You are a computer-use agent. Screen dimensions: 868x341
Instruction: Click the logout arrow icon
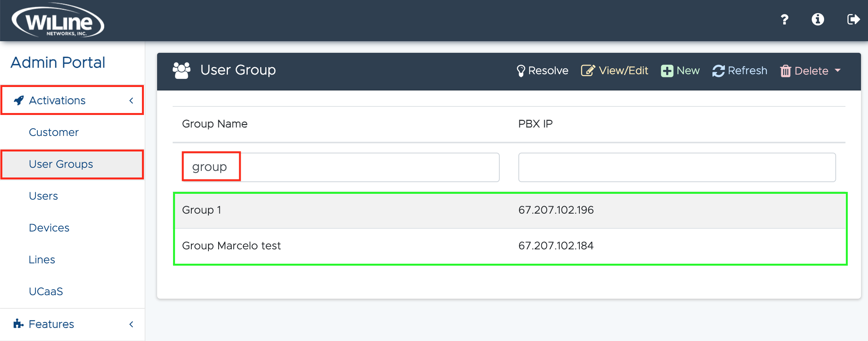pyautogui.click(x=853, y=19)
